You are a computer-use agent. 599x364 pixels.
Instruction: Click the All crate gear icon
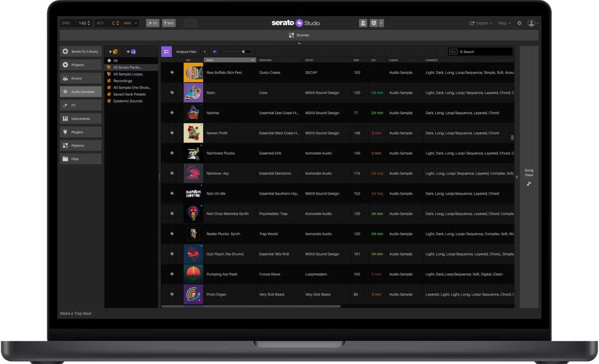(109, 61)
